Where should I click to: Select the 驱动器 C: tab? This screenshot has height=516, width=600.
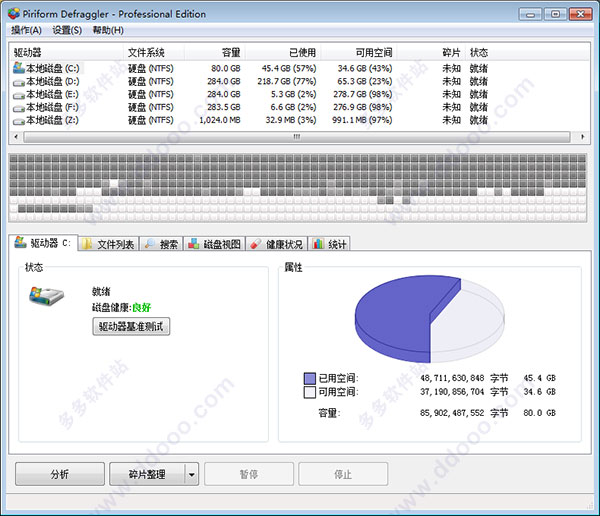(x=43, y=243)
